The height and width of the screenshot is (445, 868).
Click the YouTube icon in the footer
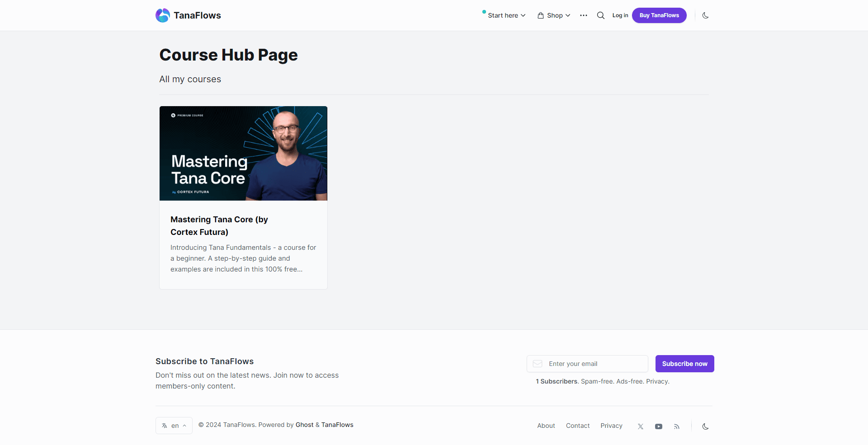[659, 426]
